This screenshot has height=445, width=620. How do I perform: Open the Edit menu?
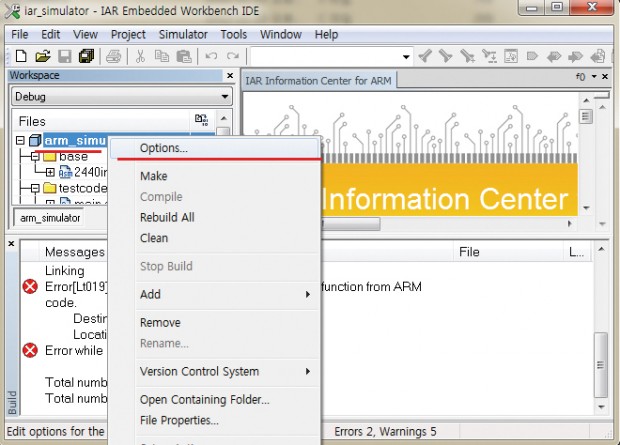tap(51, 34)
